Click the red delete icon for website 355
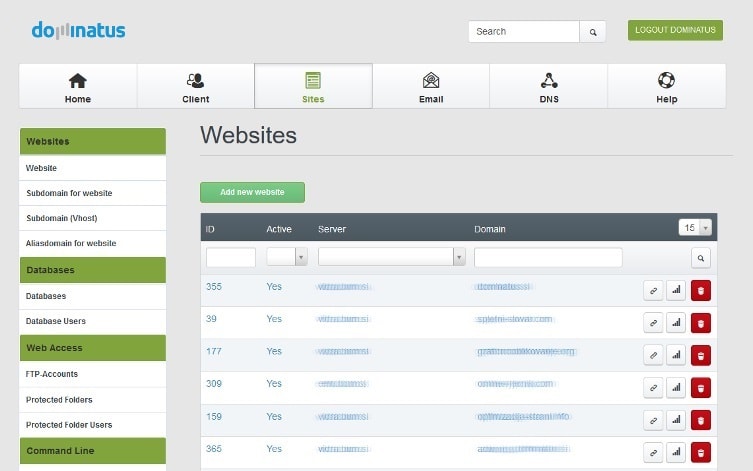 pos(701,291)
